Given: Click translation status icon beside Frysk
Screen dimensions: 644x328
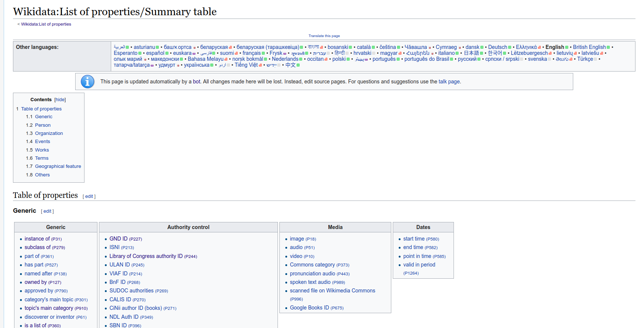Looking at the screenshot, I should [x=285, y=53].
